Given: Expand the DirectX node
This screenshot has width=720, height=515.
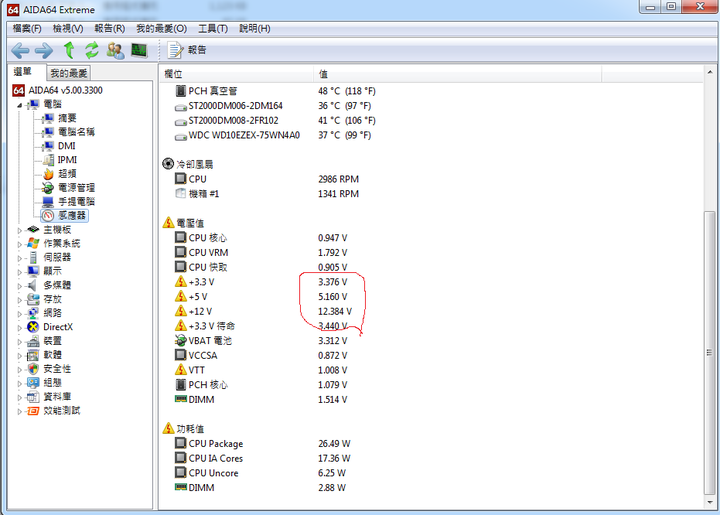Looking at the screenshot, I should coord(20,328).
